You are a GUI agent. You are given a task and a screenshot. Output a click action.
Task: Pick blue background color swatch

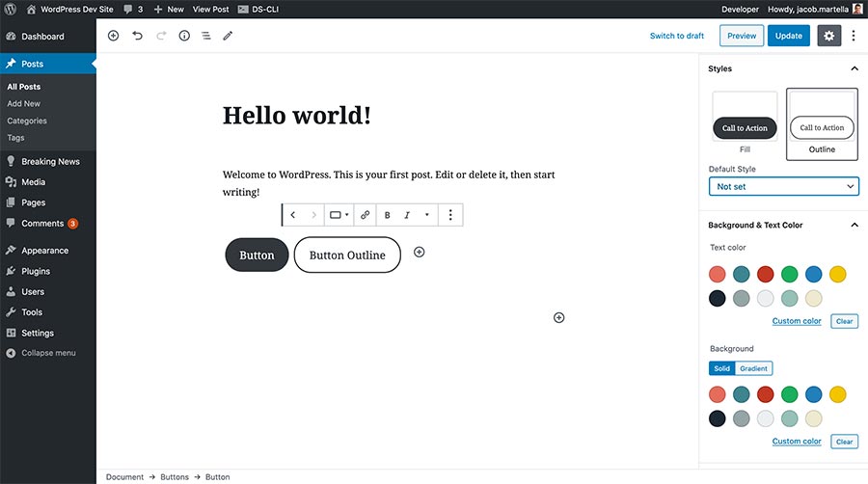pos(813,394)
